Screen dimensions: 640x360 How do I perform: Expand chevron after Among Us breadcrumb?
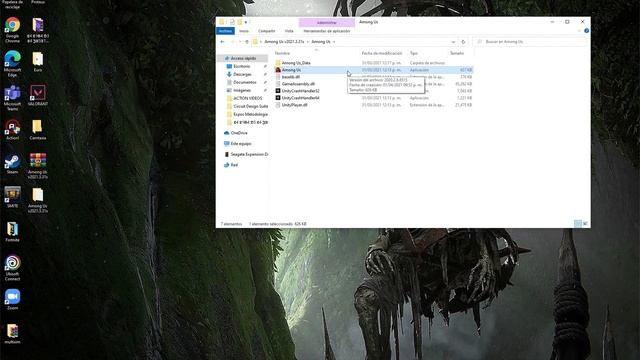pos(334,42)
